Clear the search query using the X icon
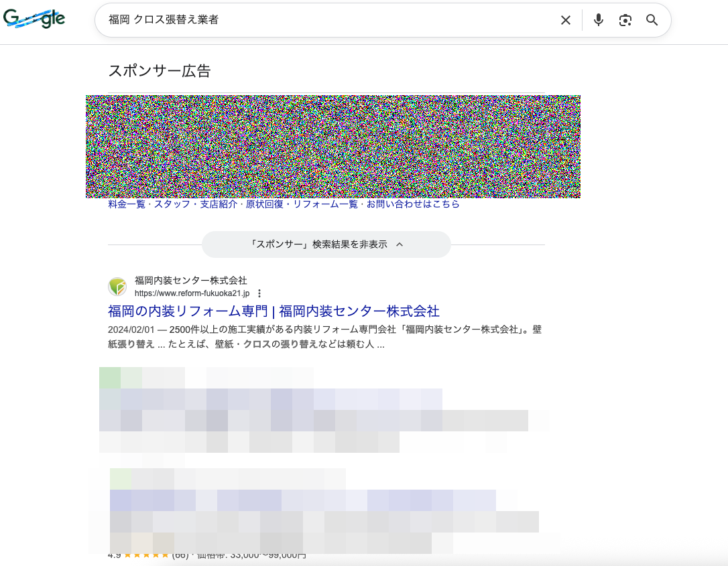 coord(565,20)
